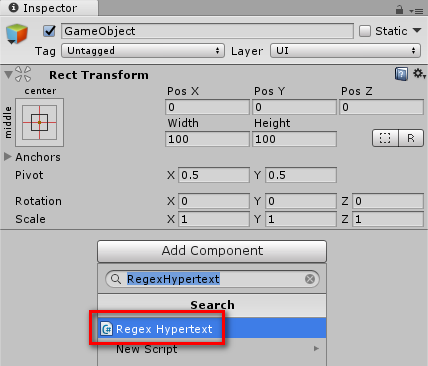Click the Scale X field

click(214, 219)
